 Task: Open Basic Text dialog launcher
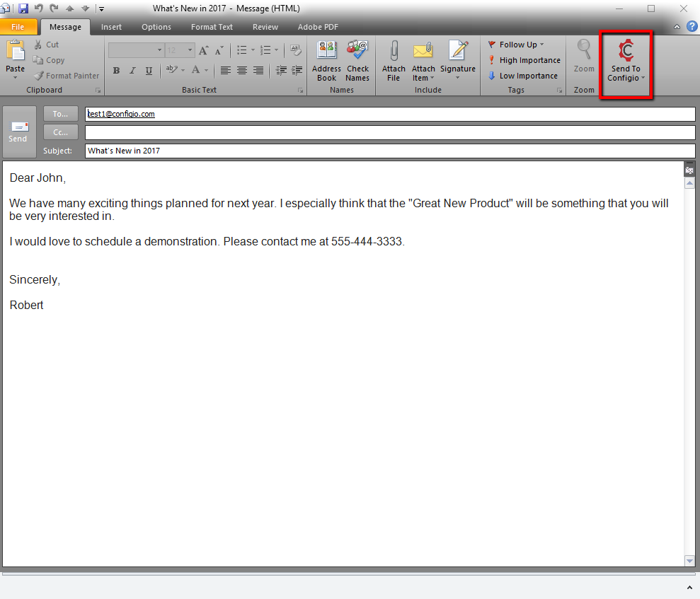(x=300, y=91)
